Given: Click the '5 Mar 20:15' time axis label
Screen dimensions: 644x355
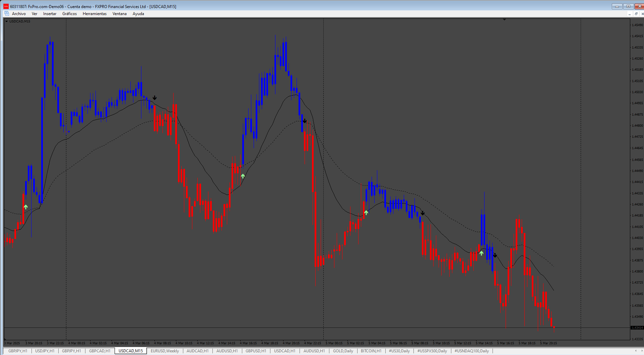Looking at the screenshot, I should [x=549, y=343].
